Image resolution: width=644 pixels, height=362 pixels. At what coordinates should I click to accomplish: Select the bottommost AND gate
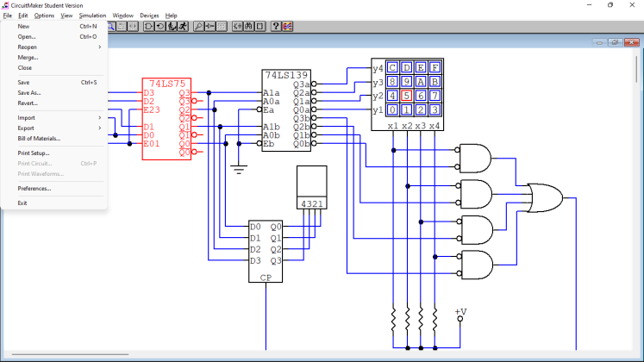(x=477, y=265)
